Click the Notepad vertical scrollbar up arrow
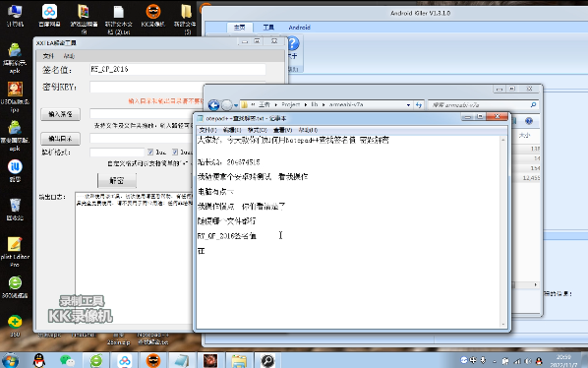Image resolution: width=588 pixels, height=368 pixels. click(503, 140)
